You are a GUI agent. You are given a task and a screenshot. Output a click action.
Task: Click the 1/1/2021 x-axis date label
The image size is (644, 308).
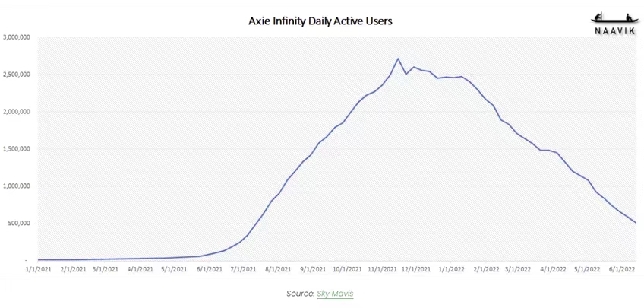point(38,268)
